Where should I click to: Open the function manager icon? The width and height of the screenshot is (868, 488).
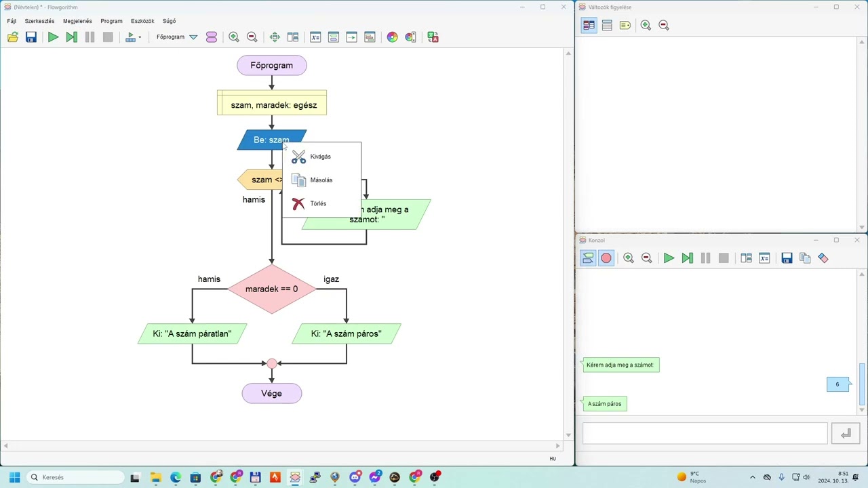point(212,37)
